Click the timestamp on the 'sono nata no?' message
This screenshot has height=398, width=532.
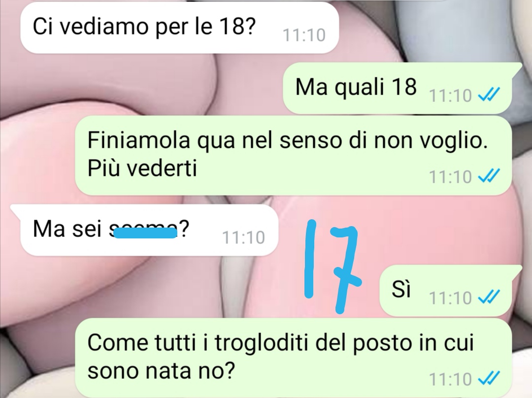(x=450, y=379)
